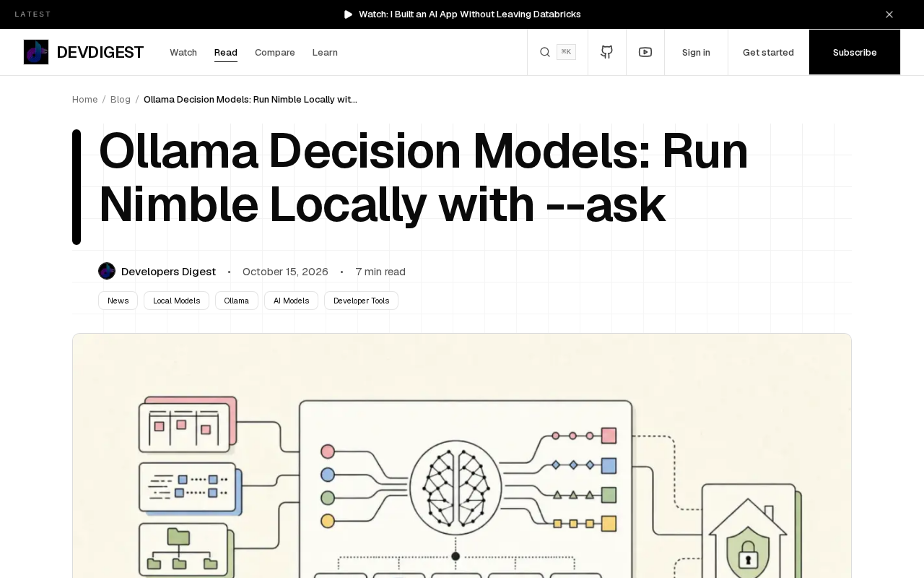
Task: Open the GitHub icon link
Action: (x=607, y=52)
